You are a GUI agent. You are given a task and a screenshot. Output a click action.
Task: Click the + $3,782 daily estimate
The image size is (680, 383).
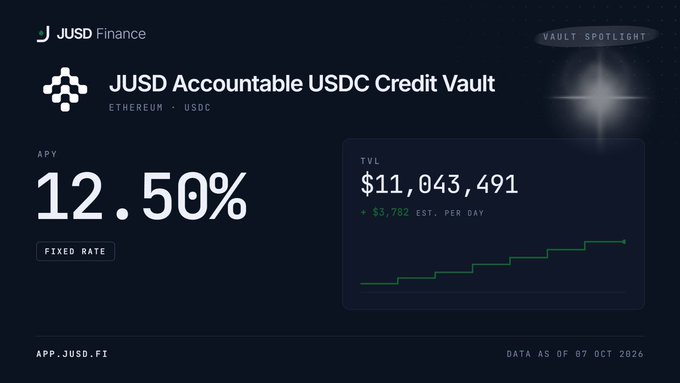385,213
